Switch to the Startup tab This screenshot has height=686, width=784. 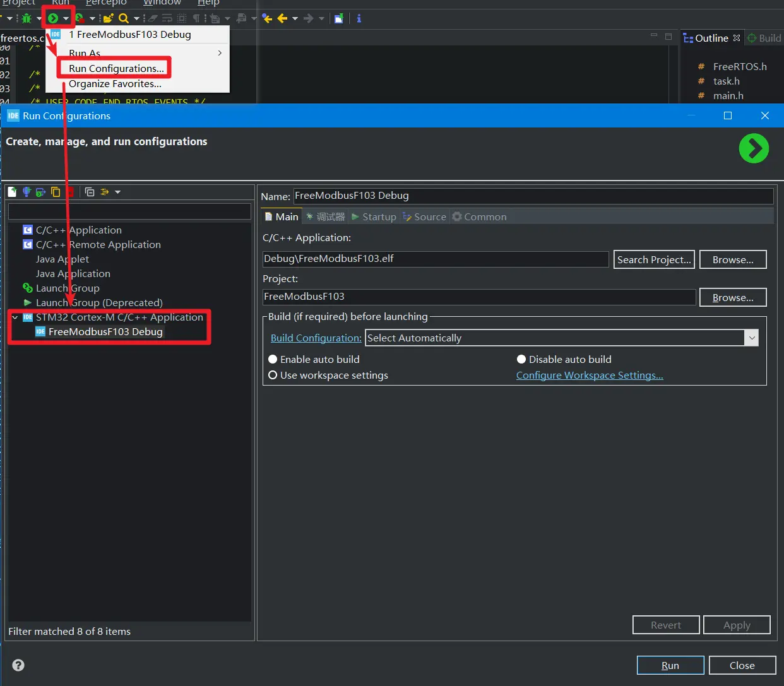374,216
